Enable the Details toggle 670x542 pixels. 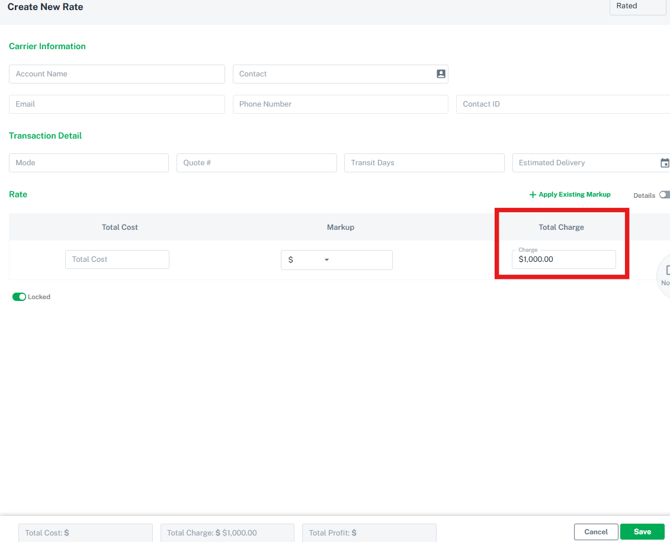click(664, 195)
